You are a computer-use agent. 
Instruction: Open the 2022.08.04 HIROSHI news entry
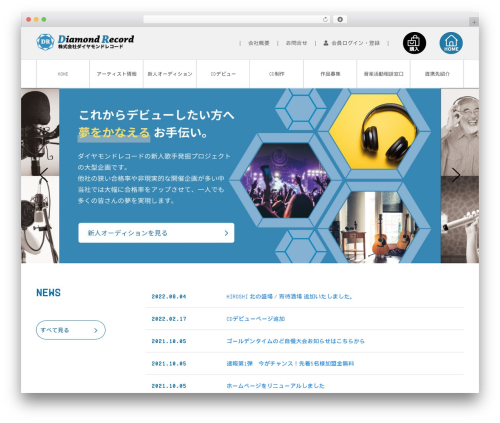click(289, 296)
